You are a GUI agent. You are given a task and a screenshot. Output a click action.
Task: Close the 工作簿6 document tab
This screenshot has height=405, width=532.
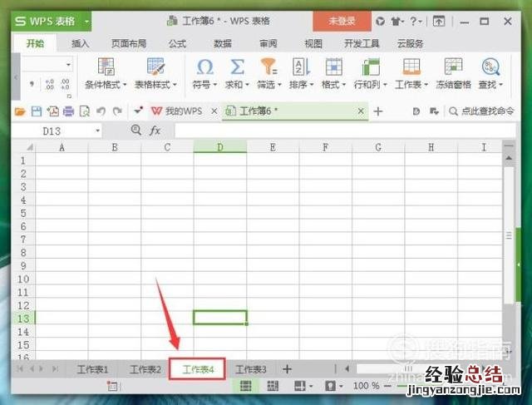click(361, 111)
